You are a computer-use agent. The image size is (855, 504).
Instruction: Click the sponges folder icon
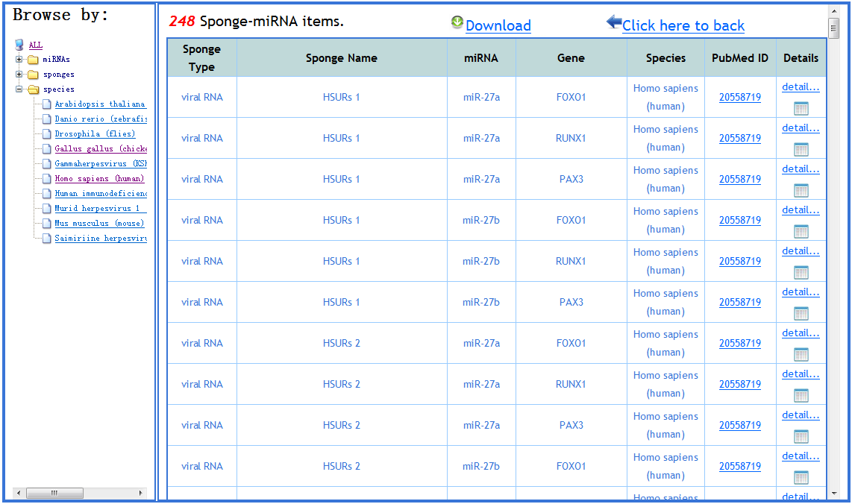pos(33,75)
